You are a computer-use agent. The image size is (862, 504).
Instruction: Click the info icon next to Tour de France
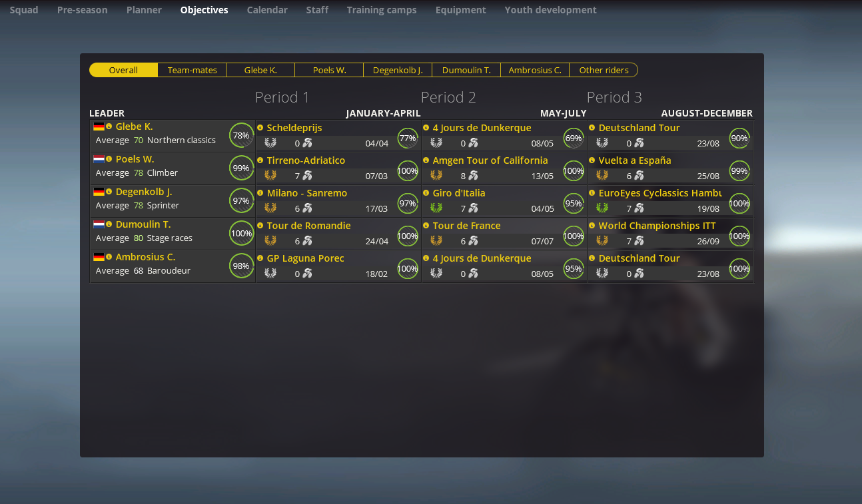click(x=426, y=226)
